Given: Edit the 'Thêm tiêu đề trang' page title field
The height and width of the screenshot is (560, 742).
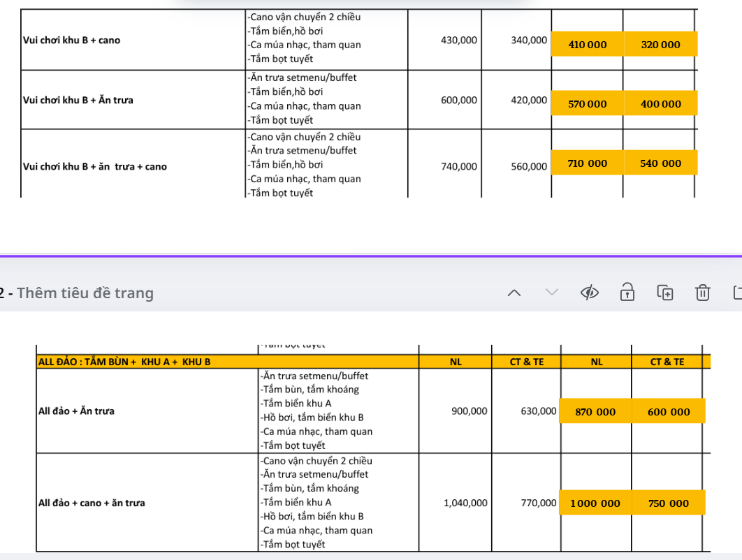Looking at the screenshot, I should (85, 293).
